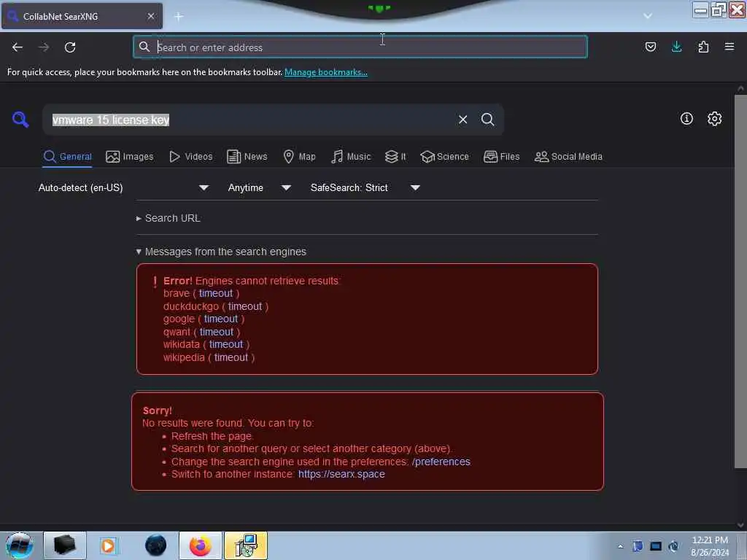
Task: Open the extensions puzzle icon
Action: pos(703,47)
